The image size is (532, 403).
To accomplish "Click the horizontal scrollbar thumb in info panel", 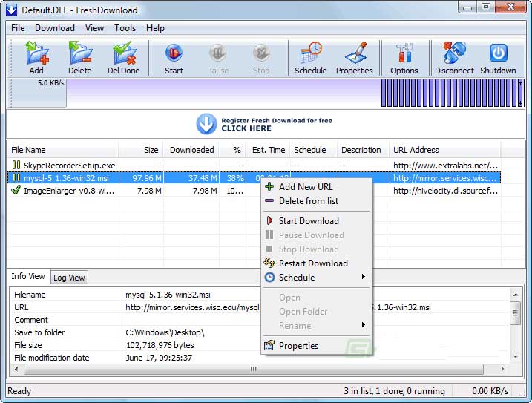I will (x=254, y=369).
